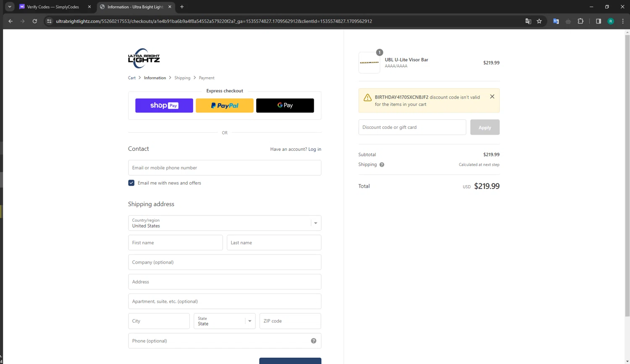630x364 pixels.
Task: Click the Company (optional) field
Action: coord(225,262)
